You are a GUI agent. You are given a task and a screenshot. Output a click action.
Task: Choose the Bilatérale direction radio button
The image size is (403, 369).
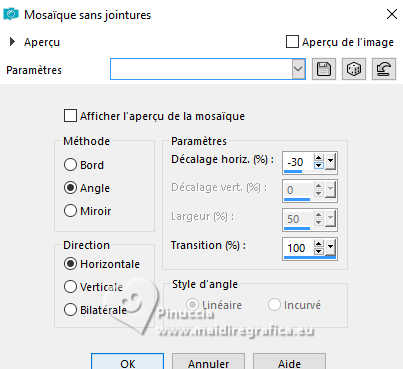point(70,310)
